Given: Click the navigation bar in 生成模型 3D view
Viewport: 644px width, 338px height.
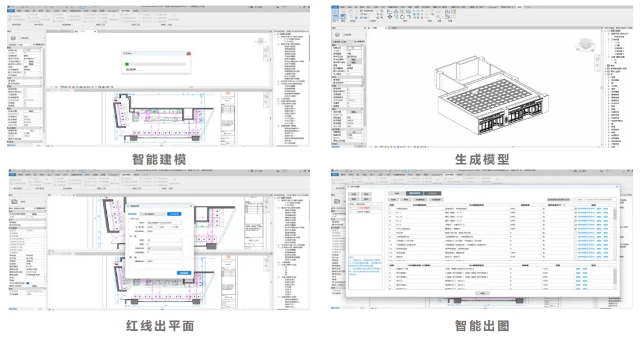Looking at the screenshot, I should tap(598, 62).
